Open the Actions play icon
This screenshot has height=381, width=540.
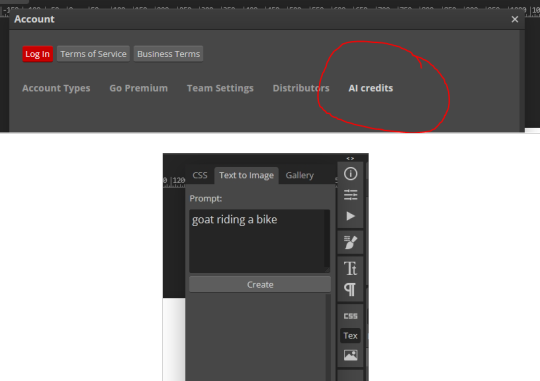click(351, 216)
